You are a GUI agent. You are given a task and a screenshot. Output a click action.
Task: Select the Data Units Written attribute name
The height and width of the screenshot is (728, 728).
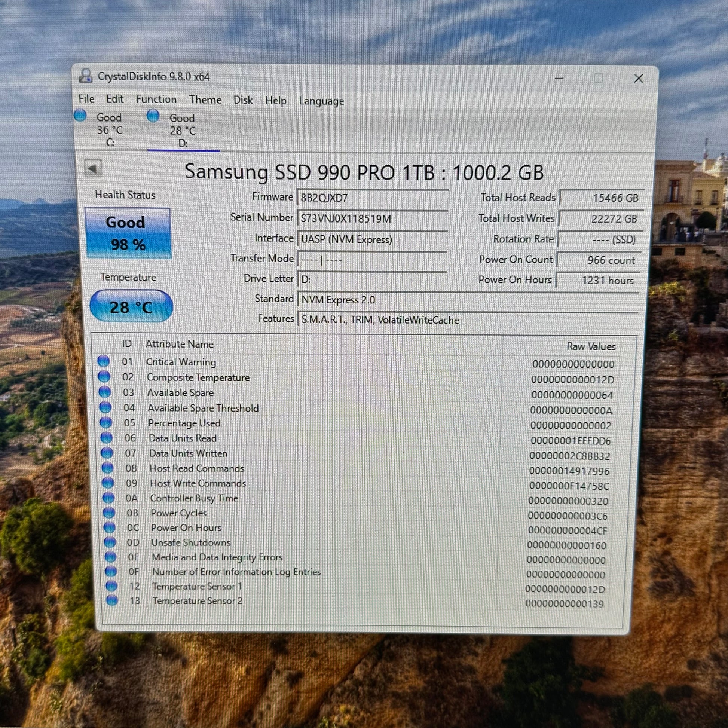(x=188, y=453)
